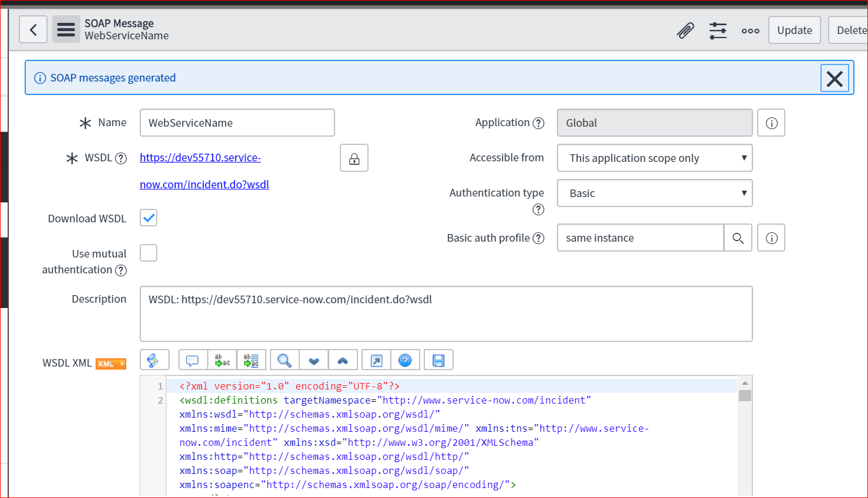Click the Update button
The height and width of the screenshot is (498, 868).
(795, 31)
